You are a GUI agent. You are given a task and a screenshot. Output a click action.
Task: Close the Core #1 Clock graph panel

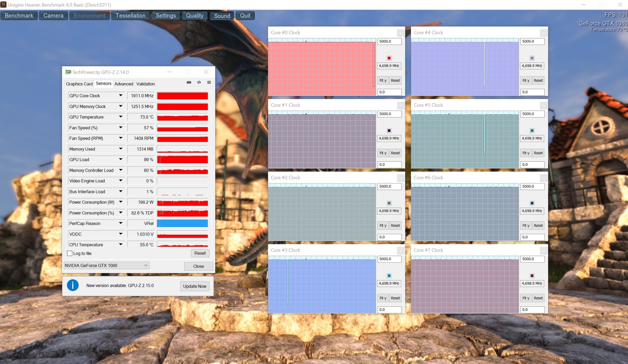point(401,106)
